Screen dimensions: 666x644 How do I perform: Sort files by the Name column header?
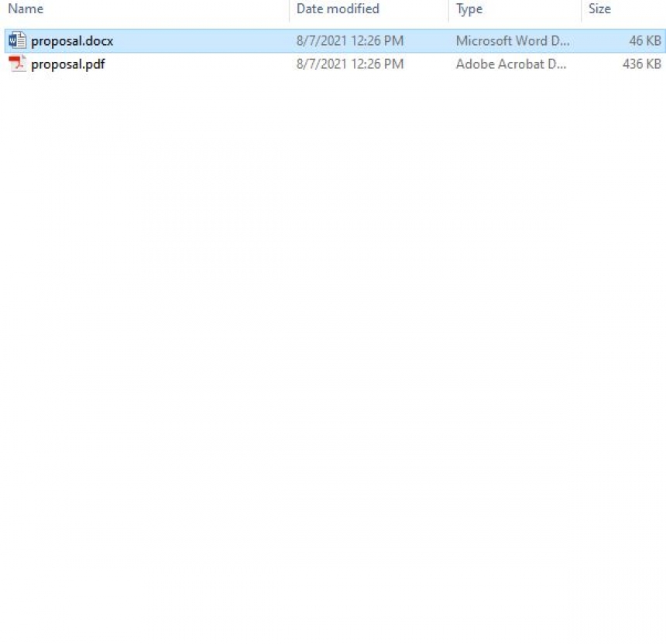tap(26, 9)
